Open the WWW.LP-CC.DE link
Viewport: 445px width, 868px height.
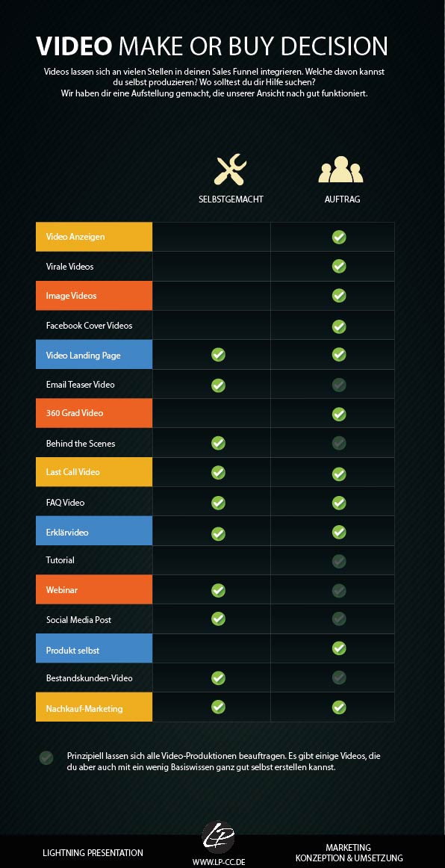[219, 862]
